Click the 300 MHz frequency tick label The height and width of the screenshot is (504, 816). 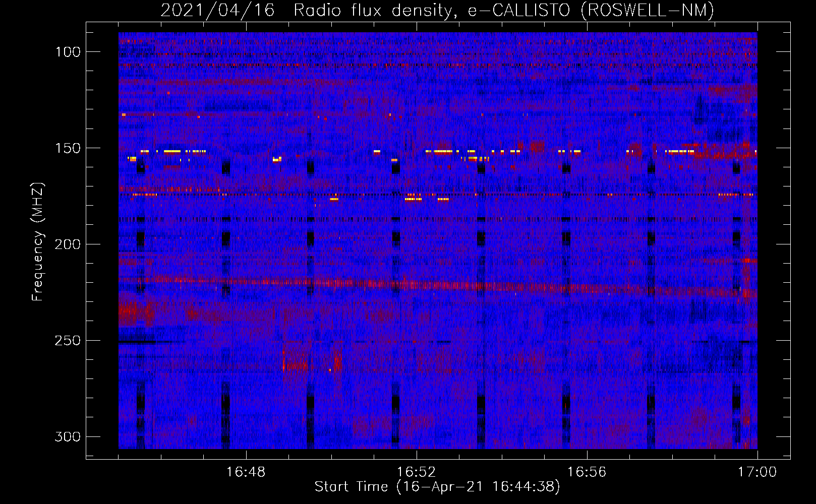pos(68,436)
